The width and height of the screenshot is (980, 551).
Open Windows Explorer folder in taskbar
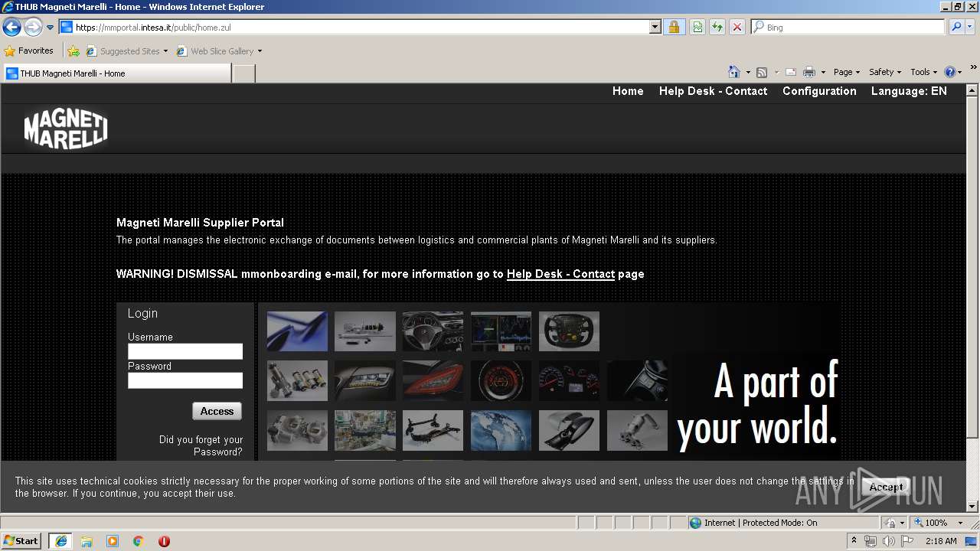(87, 541)
